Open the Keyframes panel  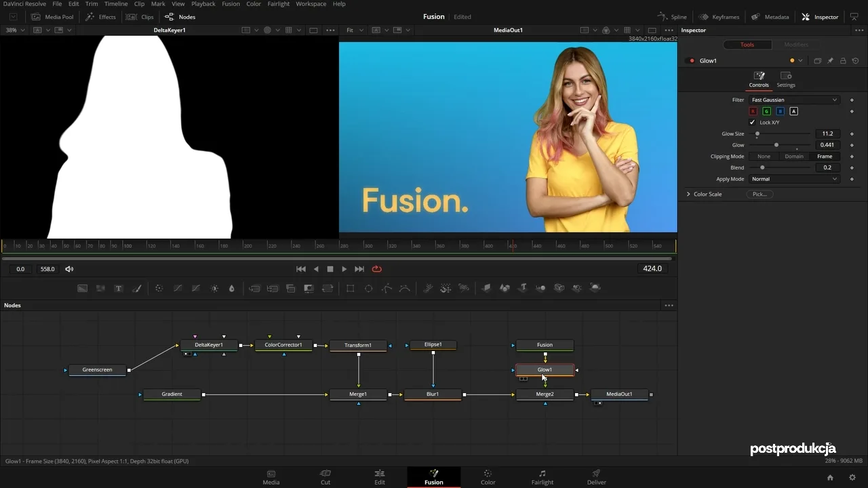pos(719,17)
